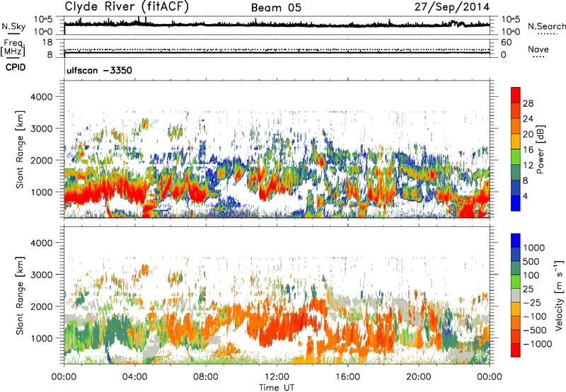Click the "24" label on power color bar
Viewport: 566px width, 392px height.
point(528,119)
